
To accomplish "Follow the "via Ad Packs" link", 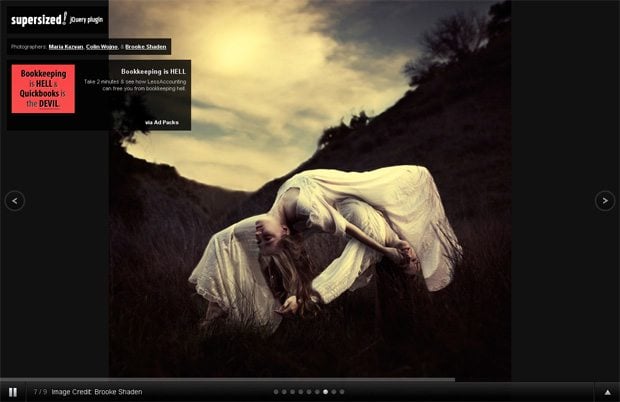I will click(164, 122).
